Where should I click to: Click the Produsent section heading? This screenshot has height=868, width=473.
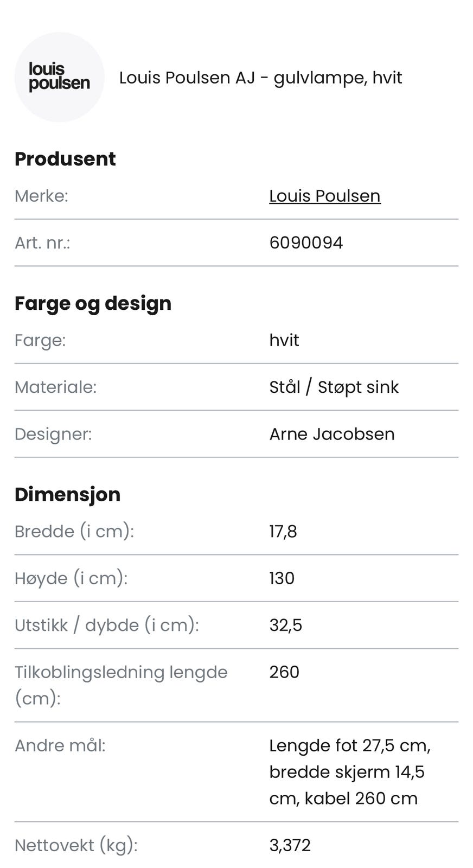point(65,159)
